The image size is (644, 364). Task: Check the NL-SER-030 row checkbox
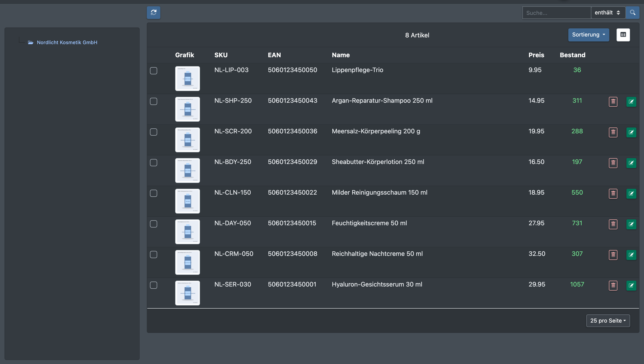(154, 285)
